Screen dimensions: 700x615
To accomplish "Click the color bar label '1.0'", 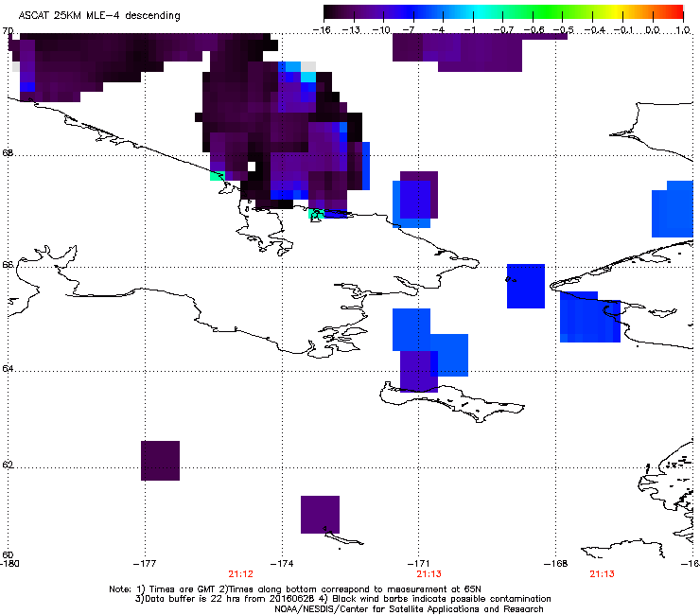I will click(x=683, y=30).
